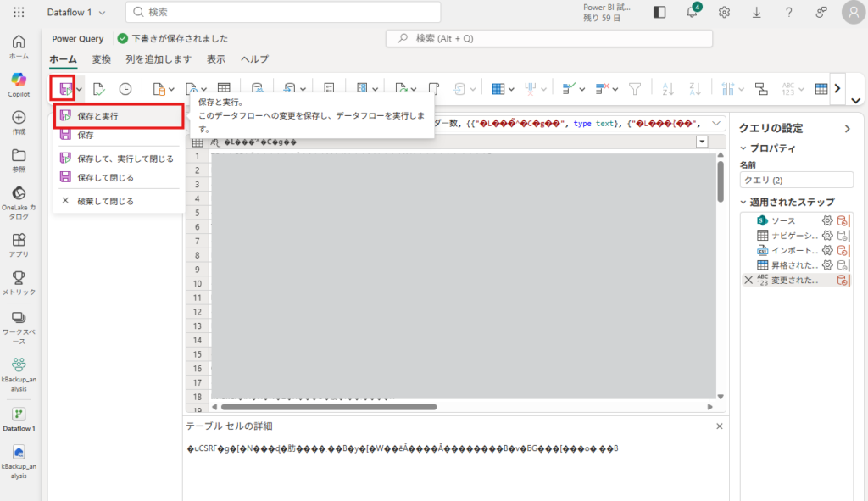The image size is (868, 501).
Task: Expand the Dataflow 1 title dropdown
Action: [103, 13]
